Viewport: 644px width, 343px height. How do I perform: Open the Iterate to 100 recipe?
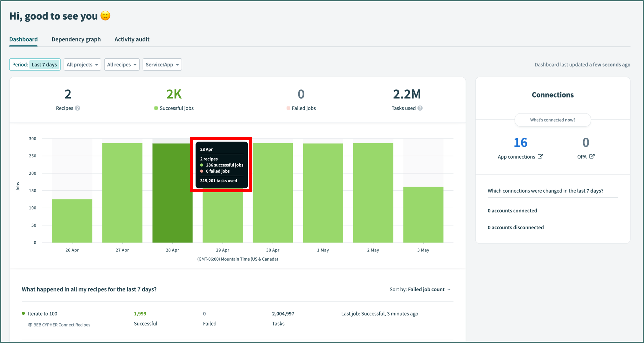[42, 314]
